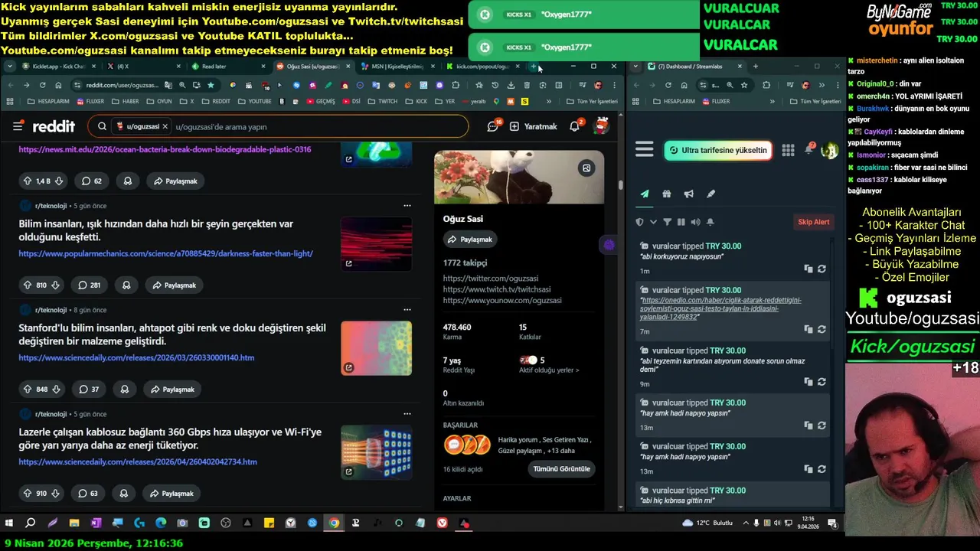Image resolution: width=980 pixels, height=551 pixels.
Task: Open tab search dropdown in Reddit window
Action: pos(9,67)
